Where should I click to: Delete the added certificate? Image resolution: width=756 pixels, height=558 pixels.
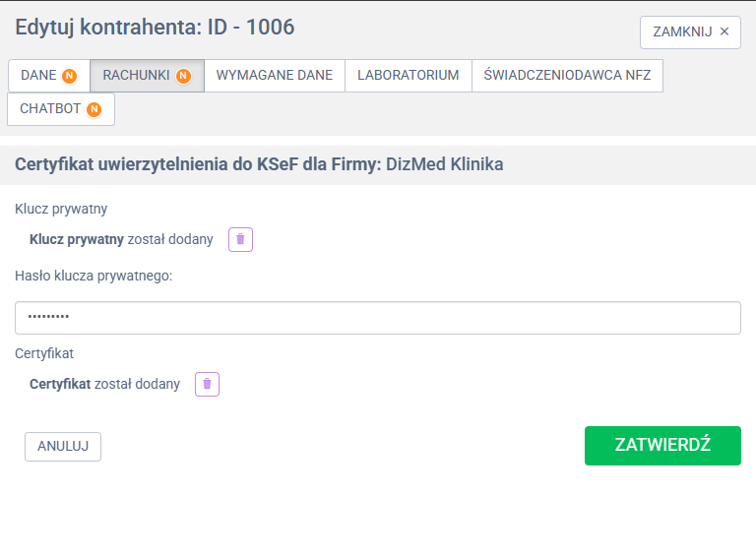pyautogui.click(x=207, y=384)
